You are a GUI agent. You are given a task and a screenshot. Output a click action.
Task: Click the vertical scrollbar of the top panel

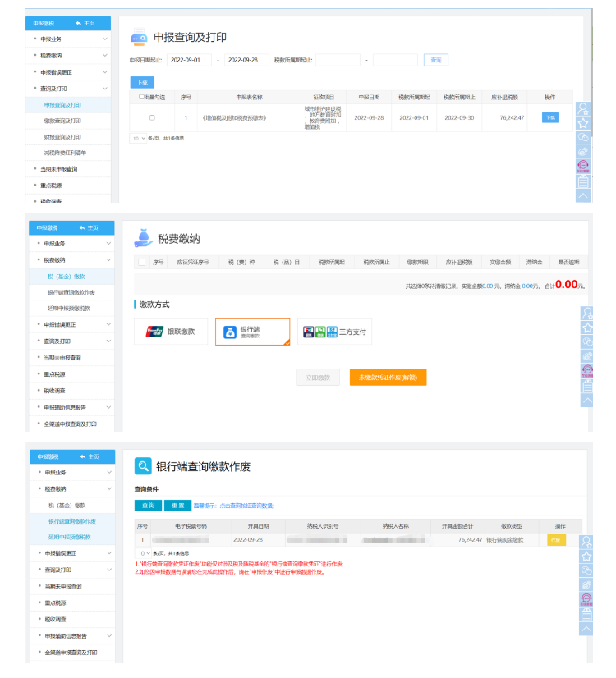tap(592, 74)
